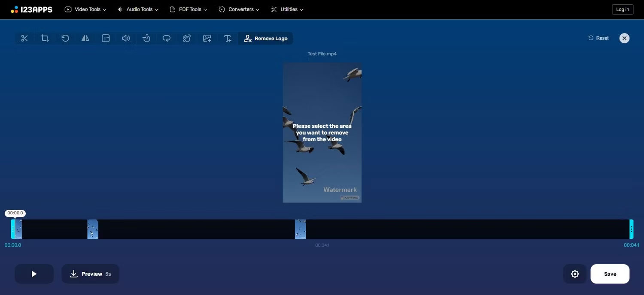Open the Crop tool
Viewport: 644px width, 295px height.
point(45,38)
